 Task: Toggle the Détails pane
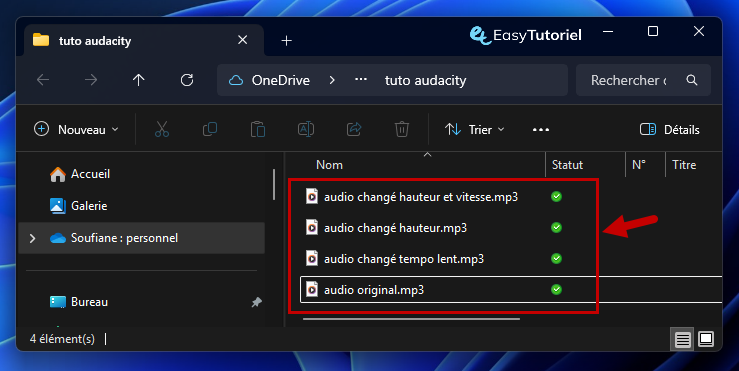click(670, 129)
